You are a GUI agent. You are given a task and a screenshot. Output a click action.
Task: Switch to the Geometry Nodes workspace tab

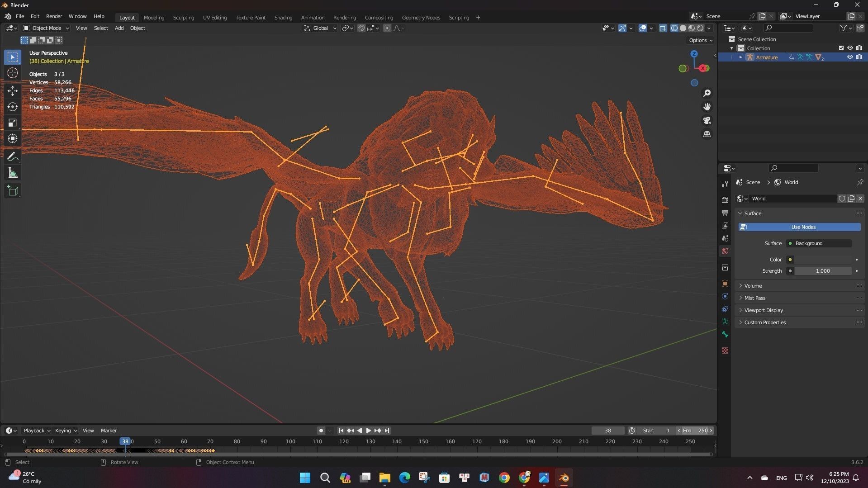[421, 18]
